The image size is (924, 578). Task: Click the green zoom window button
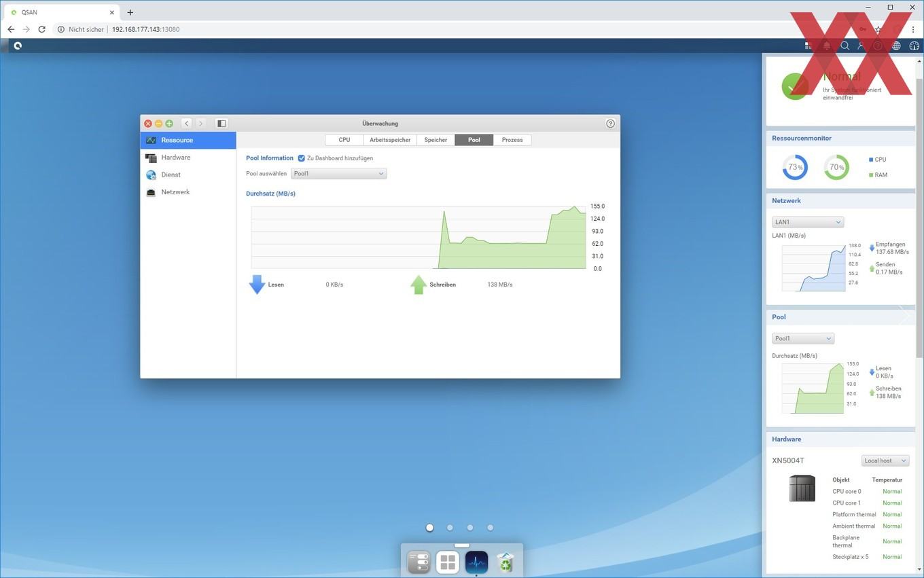click(169, 124)
